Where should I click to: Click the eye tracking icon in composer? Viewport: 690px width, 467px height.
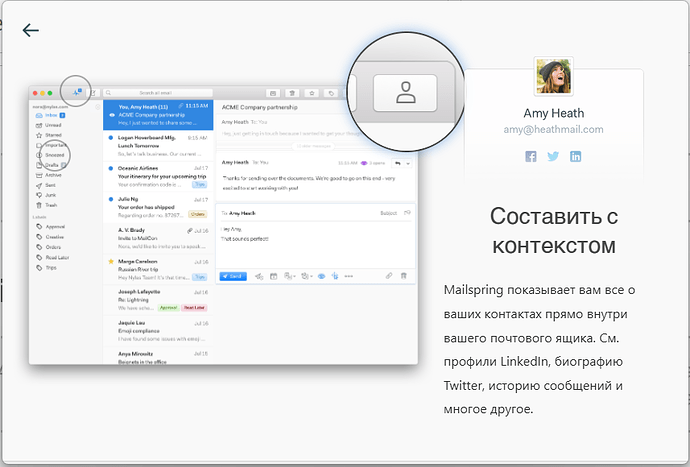pyautogui.click(x=321, y=276)
